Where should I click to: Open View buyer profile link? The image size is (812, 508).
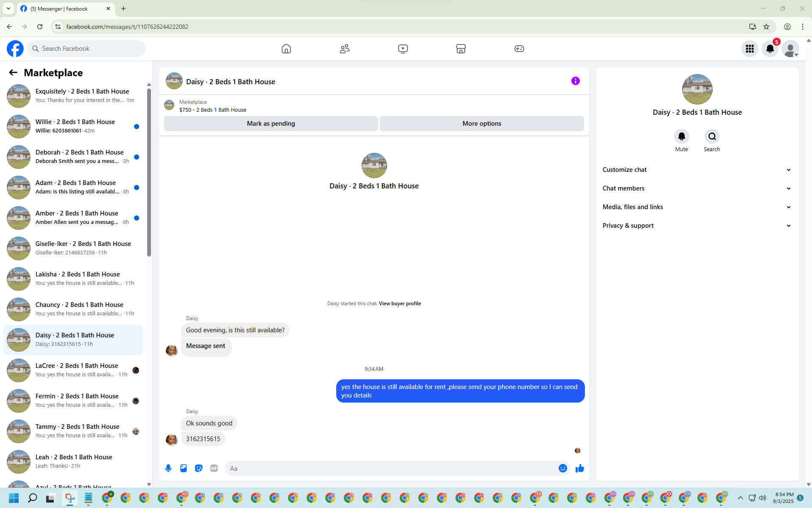(x=400, y=304)
